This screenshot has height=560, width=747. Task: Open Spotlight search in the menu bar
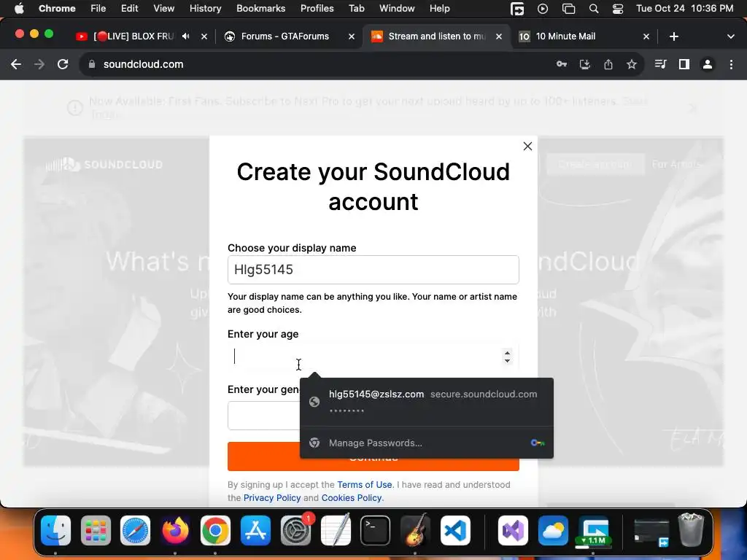[594, 9]
